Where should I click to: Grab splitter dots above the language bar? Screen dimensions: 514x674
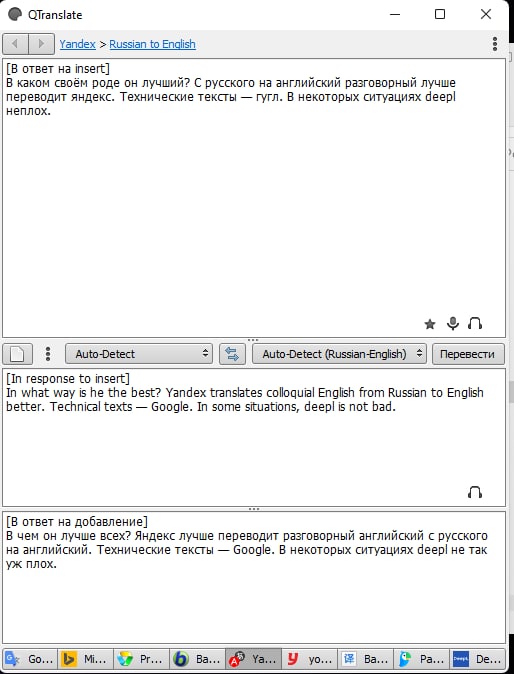(x=254, y=340)
